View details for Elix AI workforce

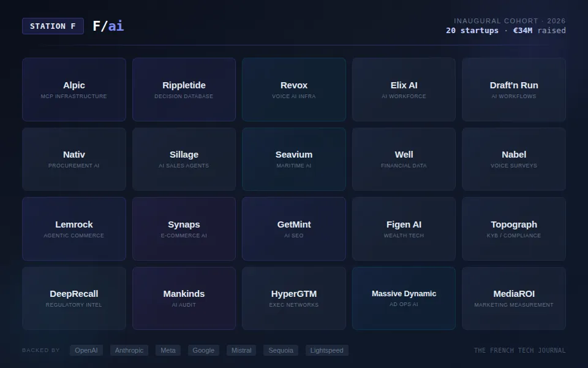(404, 89)
